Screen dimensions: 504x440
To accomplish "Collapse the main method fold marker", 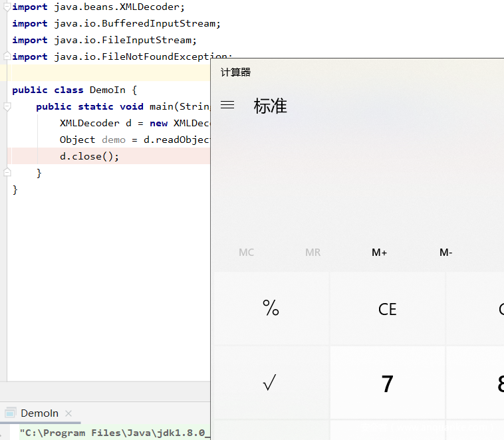I will tap(7, 106).
